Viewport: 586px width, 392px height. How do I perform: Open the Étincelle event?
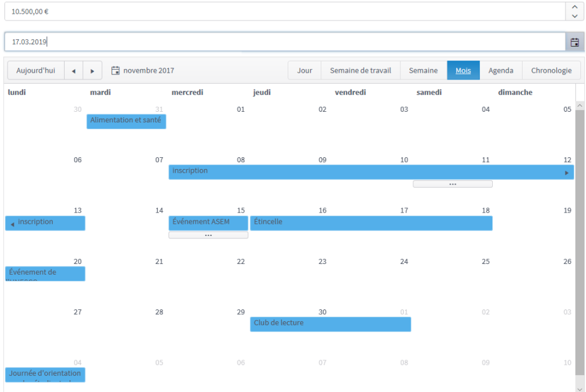371,223
